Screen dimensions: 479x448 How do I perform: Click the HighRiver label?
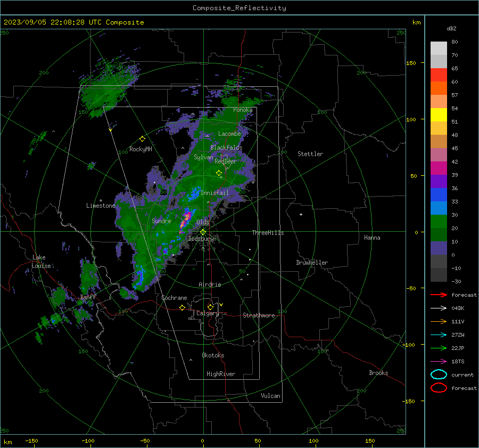pos(221,374)
